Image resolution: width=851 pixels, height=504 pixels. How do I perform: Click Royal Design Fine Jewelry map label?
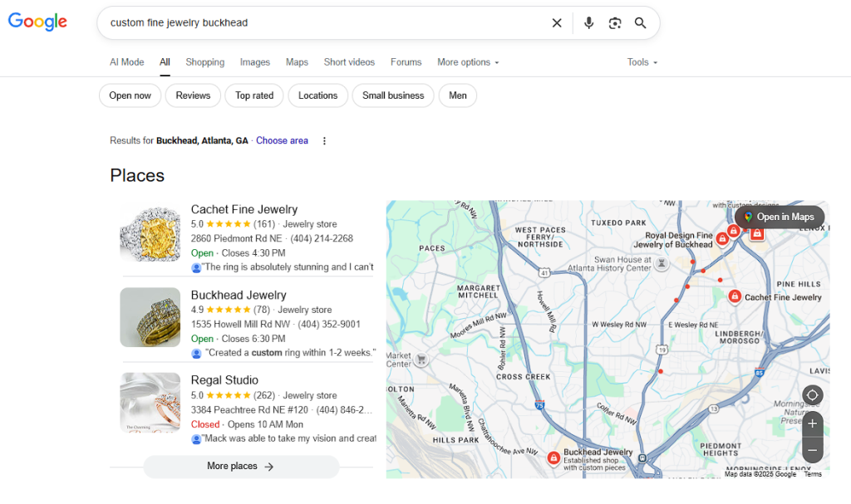tap(673, 240)
